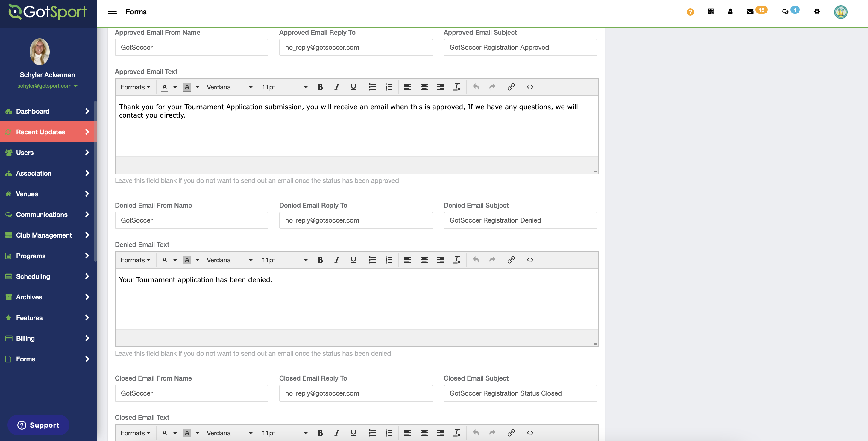868x441 pixels.
Task: Expand the Club Management sidebar menu
Action: (x=48, y=235)
